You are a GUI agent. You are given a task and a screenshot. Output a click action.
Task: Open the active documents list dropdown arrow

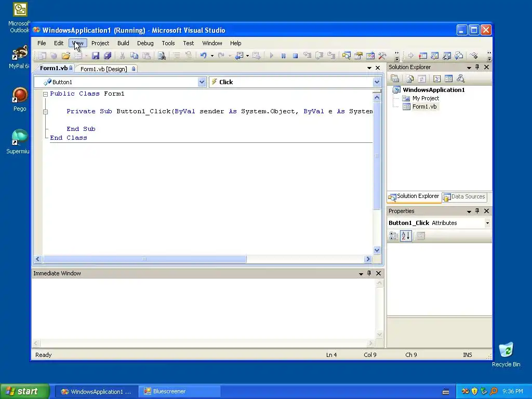point(369,68)
